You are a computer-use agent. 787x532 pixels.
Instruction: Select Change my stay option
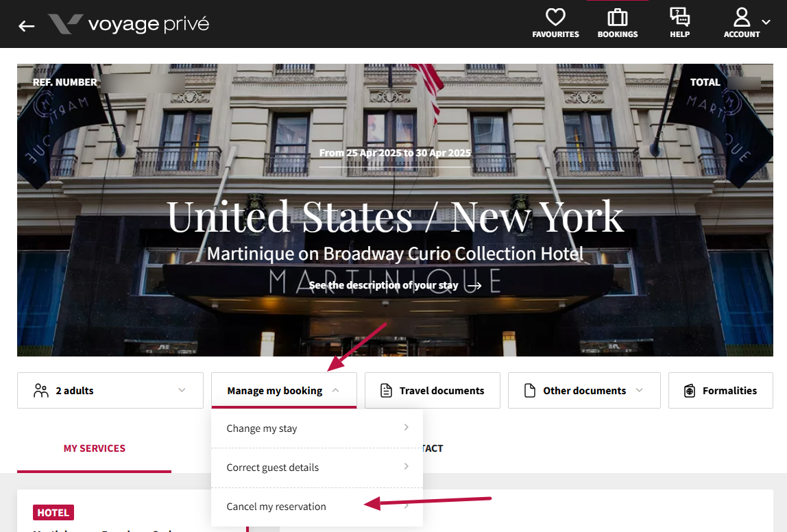[x=317, y=428]
